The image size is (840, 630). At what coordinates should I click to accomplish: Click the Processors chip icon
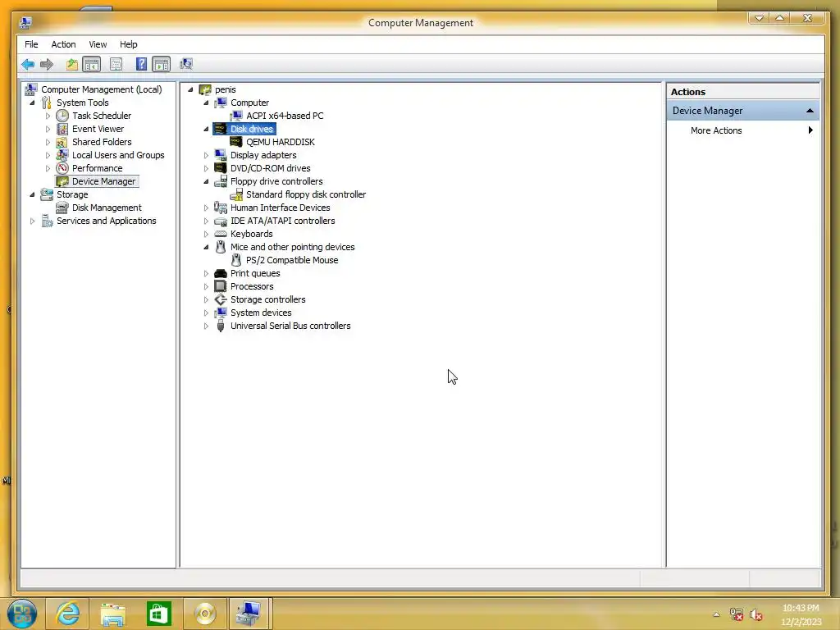pos(220,286)
